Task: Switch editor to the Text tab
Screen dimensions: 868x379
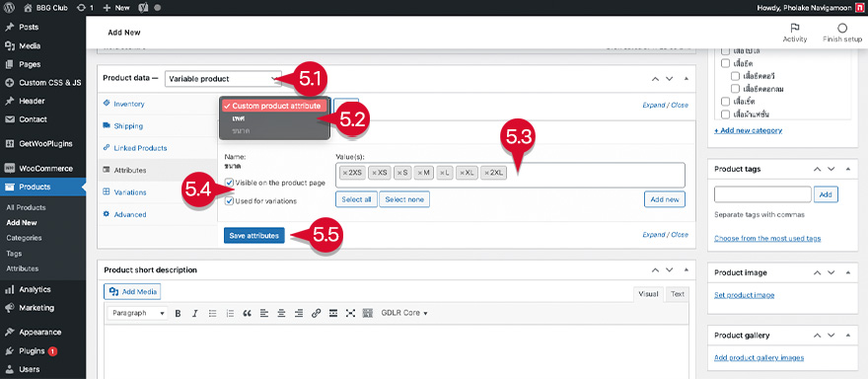Action: (678, 294)
